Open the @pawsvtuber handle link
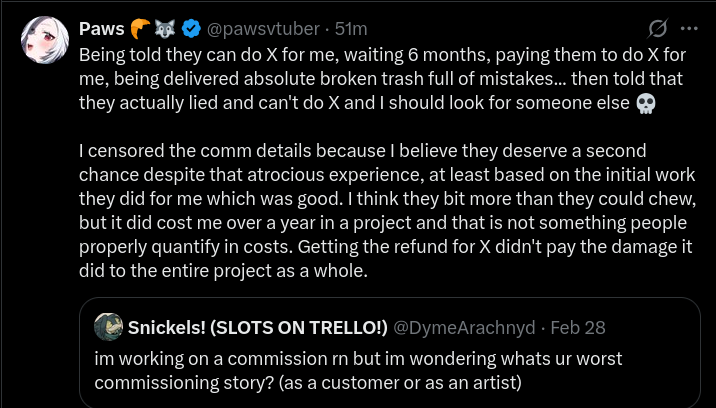The image size is (716, 408). [x=256, y=28]
